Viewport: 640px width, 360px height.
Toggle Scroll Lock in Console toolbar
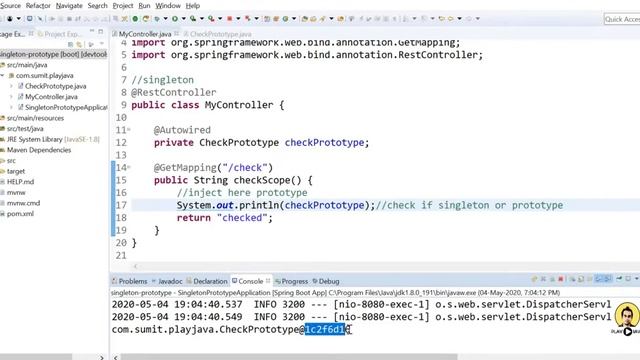[x=581, y=279]
